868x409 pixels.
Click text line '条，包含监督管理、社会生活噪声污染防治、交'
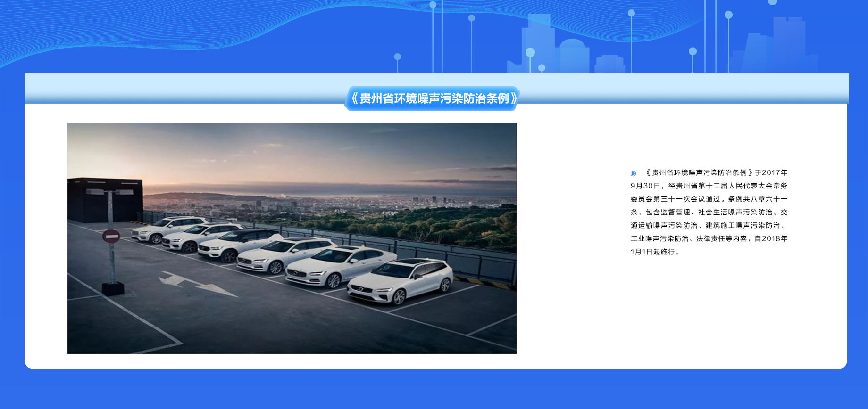click(x=709, y=212)
